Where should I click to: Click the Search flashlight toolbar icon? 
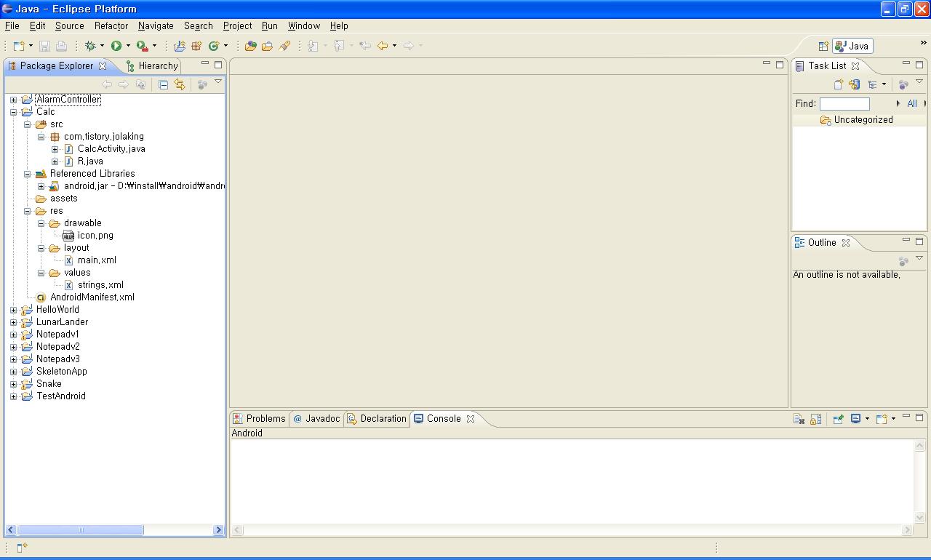(284, 46)
